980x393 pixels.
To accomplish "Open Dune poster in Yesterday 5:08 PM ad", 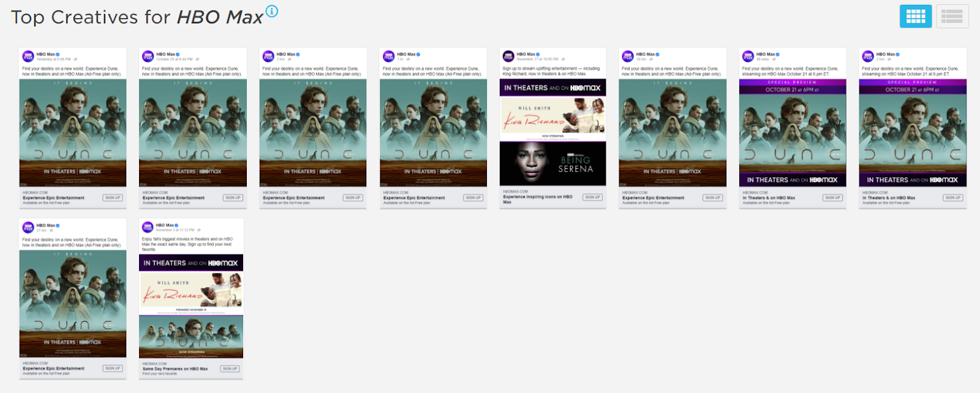I will click(x=73, y=132).
